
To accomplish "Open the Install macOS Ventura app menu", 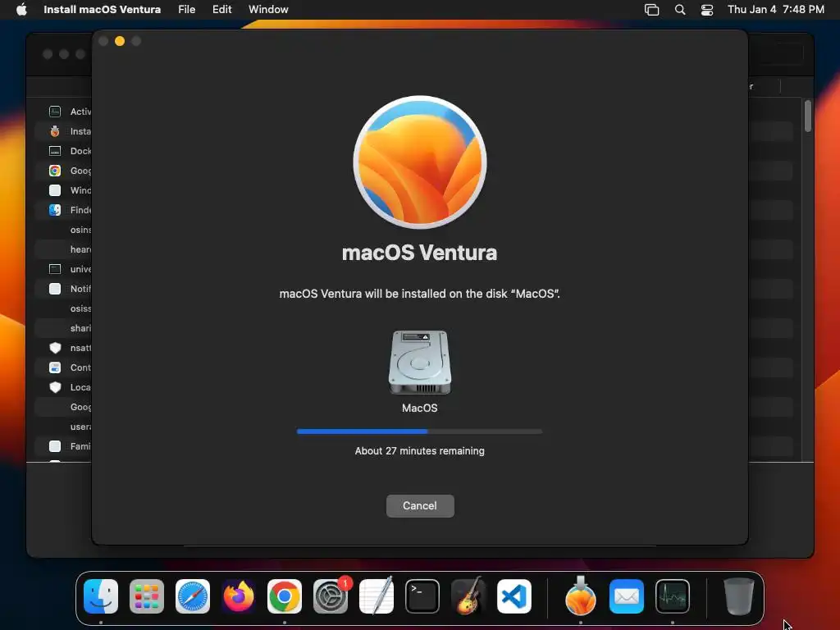I will pyautogui.click(x=102, y=10).
